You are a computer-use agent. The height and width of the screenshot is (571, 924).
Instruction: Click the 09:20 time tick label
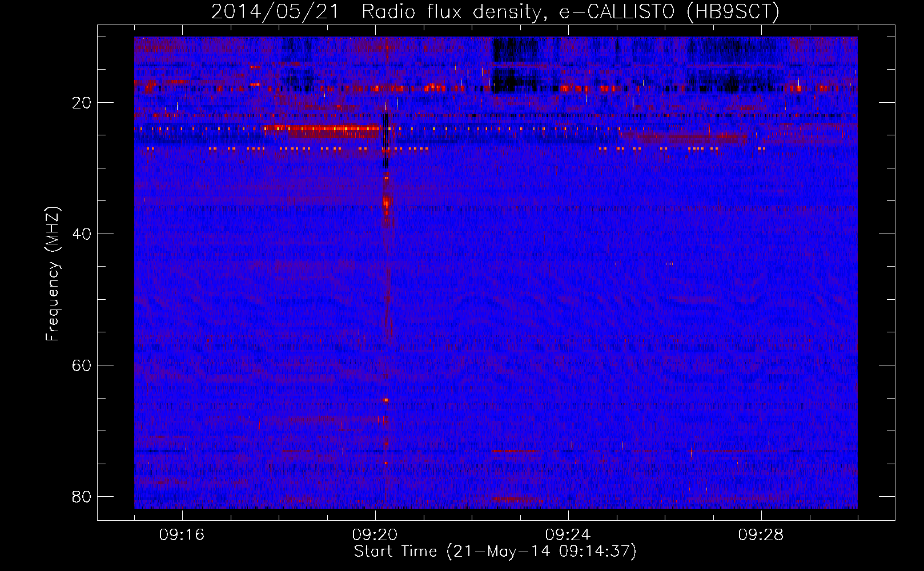(375, 535)
